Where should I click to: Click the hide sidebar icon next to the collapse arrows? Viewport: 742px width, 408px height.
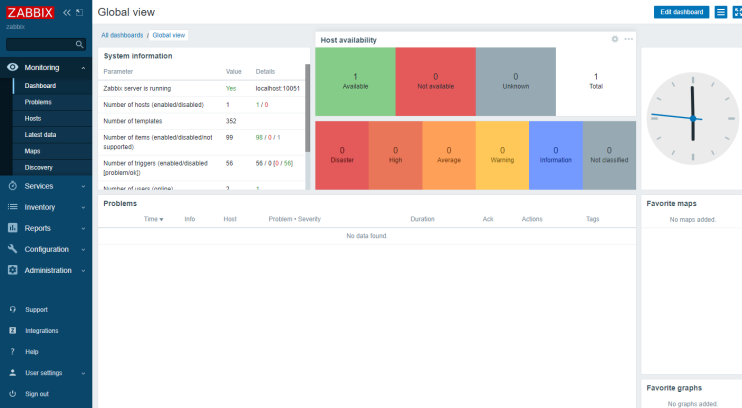[80, 13]
